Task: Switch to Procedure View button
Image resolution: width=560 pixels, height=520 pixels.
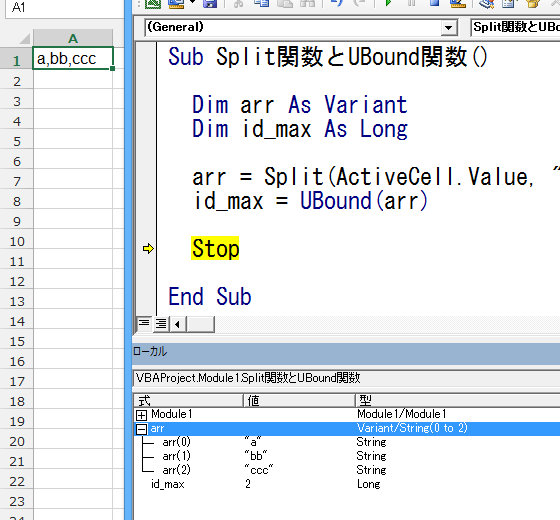Action: click(144, 324)
